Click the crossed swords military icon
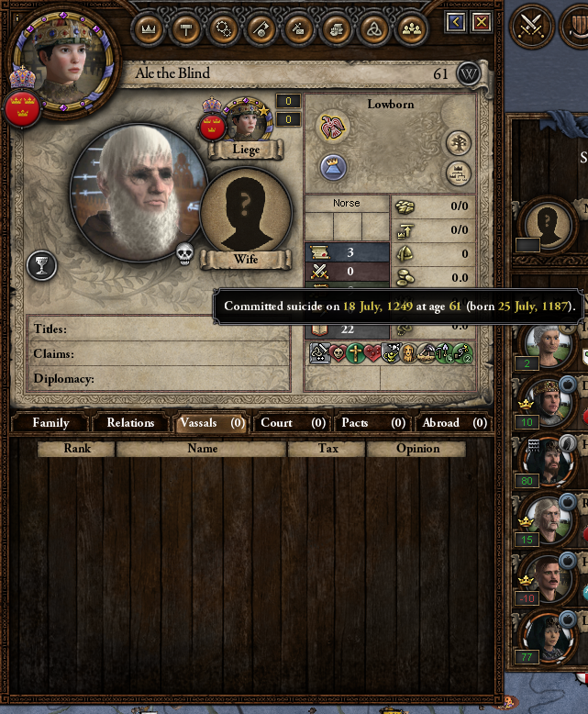Screen dimensions: 588x714 (531, 26)
